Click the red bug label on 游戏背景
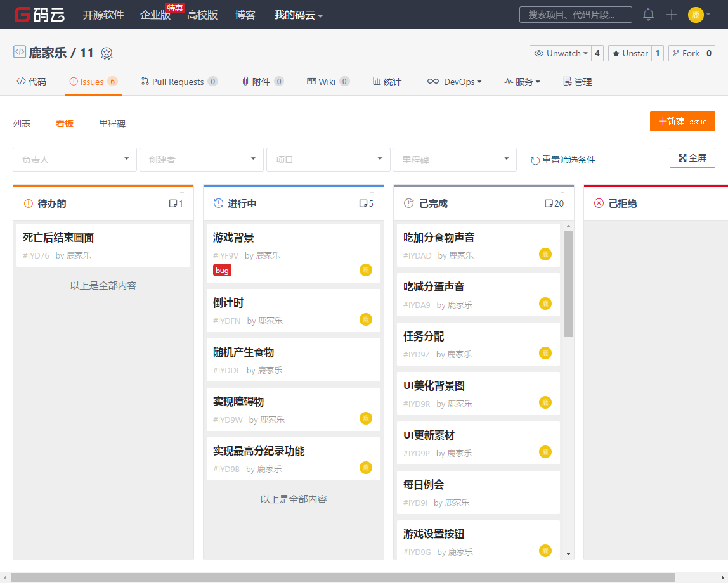 pyautogui.click(x=222, y=271)
